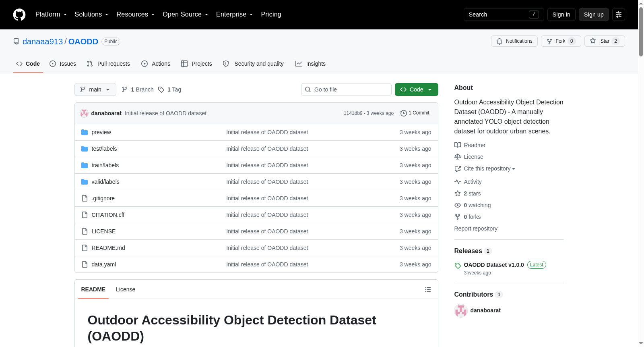The width and height of the screenshot is (644, 347).
Task: Click the Activity pulse icon
Action: tap(458, 182)
